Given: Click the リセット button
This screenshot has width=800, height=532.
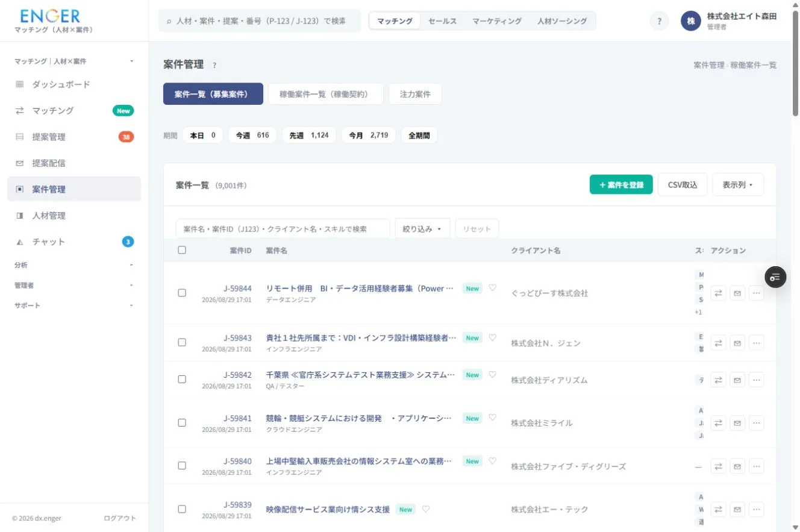Looking at the screenshot, I should point(477,229).
